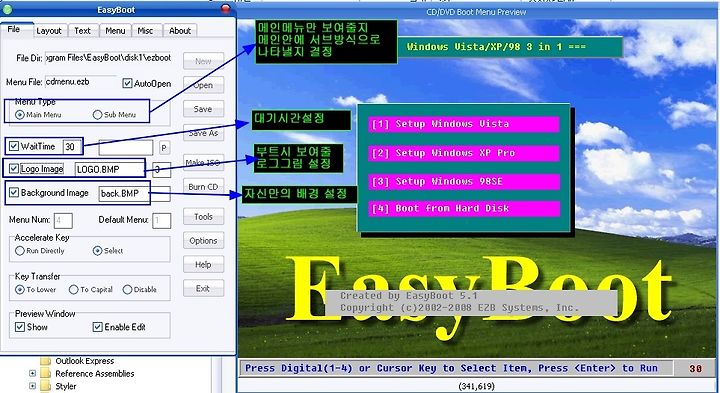720x393 pixels.
Task: Select the Setup Windows XP Pro item
Action: click(464, 153)
